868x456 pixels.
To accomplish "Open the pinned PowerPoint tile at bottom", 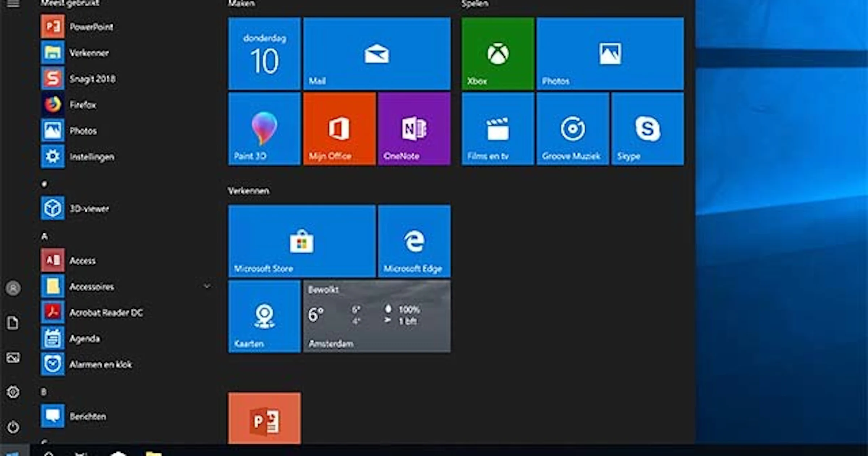I will tap(264, 418).
